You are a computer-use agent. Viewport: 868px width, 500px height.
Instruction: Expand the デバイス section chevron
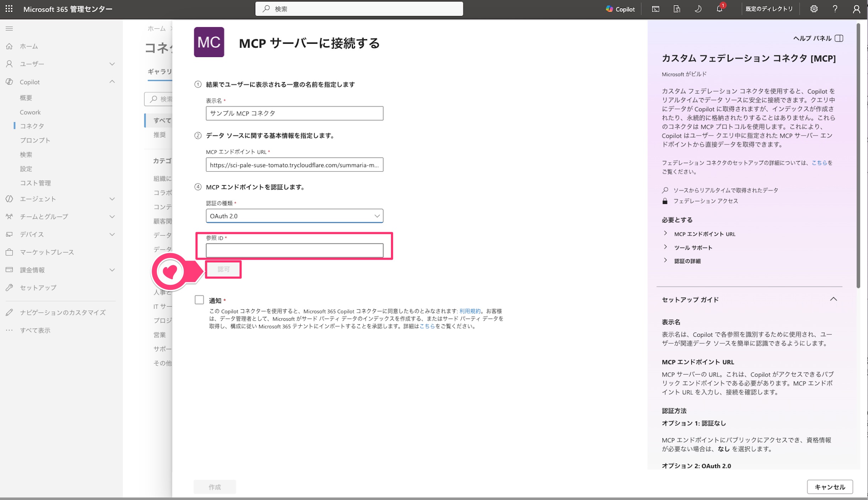112,234
